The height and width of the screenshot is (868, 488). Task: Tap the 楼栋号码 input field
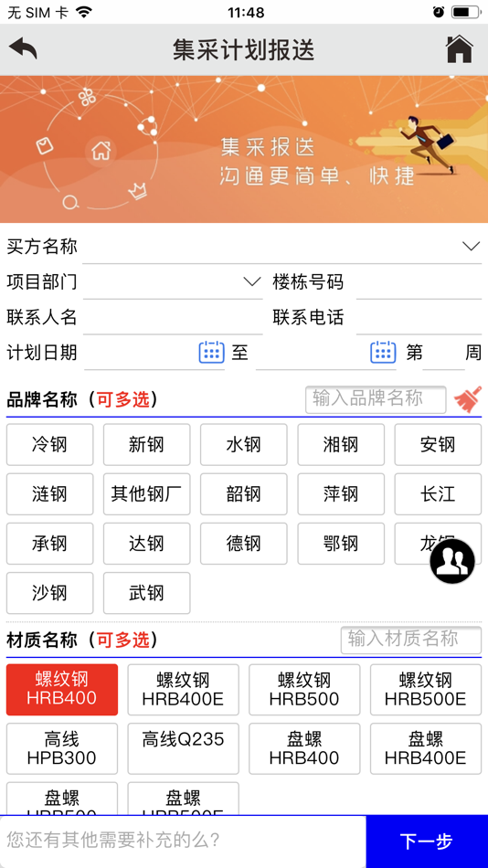point(419,283)
